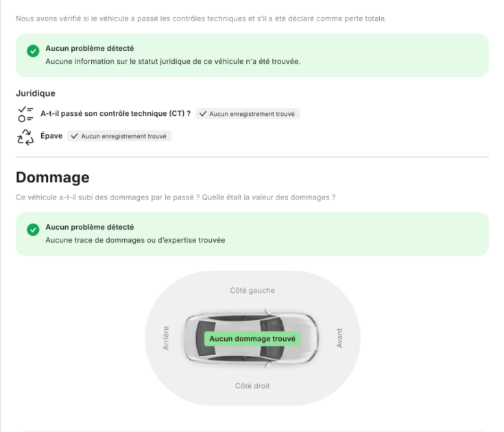Click the 'Aucune trace de dommages ou d'expertise trouvée' banner
Screen dimensions: 504x432
(x=252, y=234)
